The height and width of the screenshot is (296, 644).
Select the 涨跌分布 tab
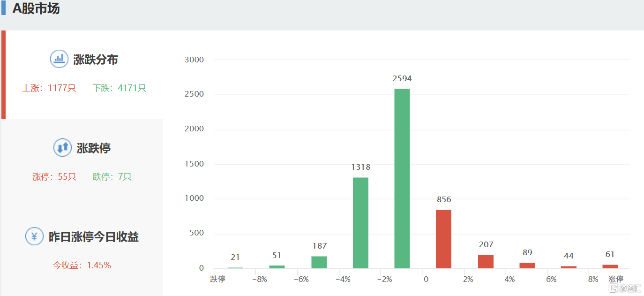(95, 60)
